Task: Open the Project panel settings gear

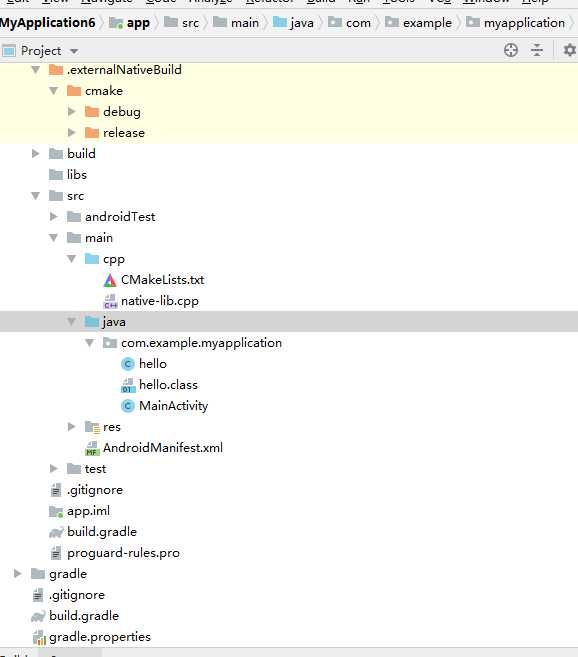Action: tap(569, 50)
